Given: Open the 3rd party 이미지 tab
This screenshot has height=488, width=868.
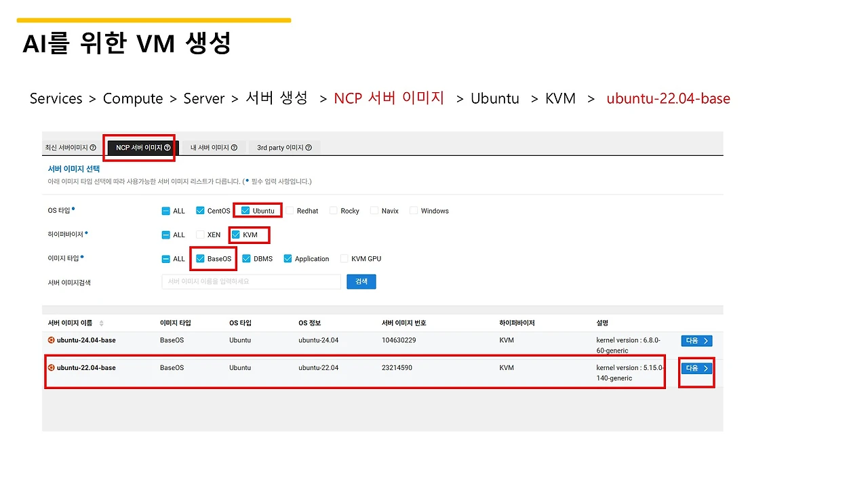Looking at the screenshot, I should click(x=284, y=147).
